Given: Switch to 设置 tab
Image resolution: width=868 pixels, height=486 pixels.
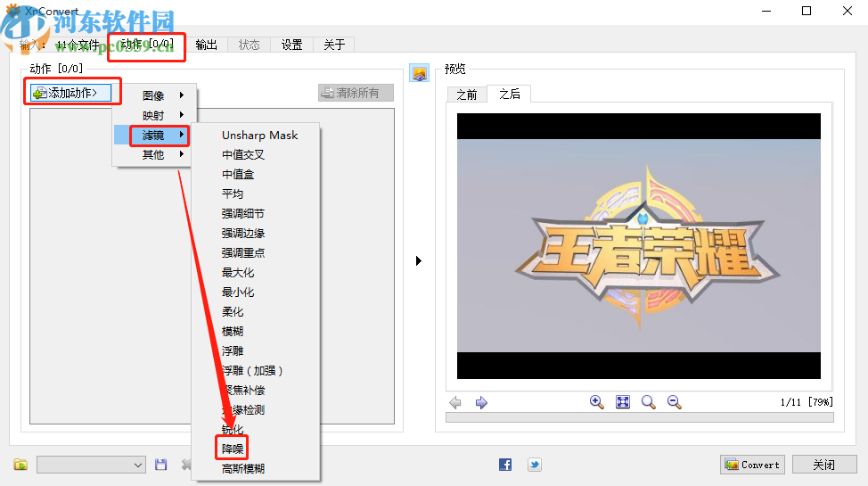Looking at the screenshot, I should [x=291, y=45].
